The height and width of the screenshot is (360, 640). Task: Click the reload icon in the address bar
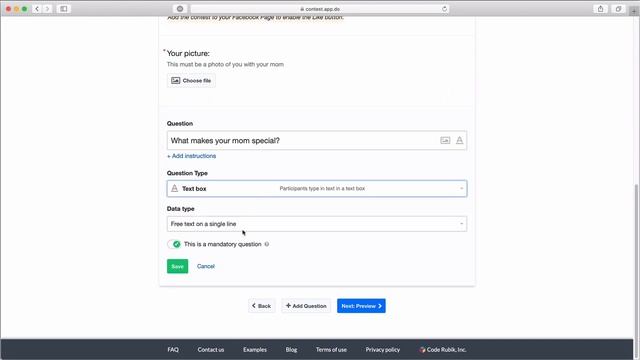click(x=444, y=9)
